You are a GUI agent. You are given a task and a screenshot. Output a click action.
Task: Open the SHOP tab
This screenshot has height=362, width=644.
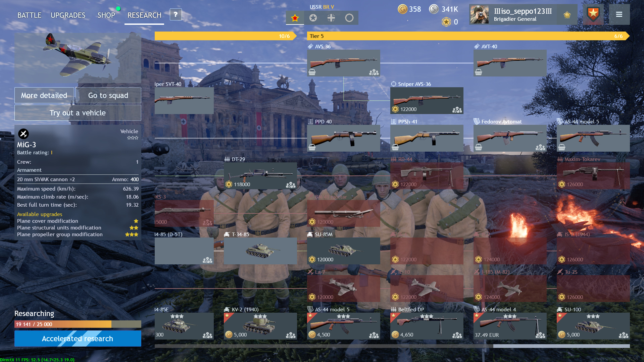(106, 15)
